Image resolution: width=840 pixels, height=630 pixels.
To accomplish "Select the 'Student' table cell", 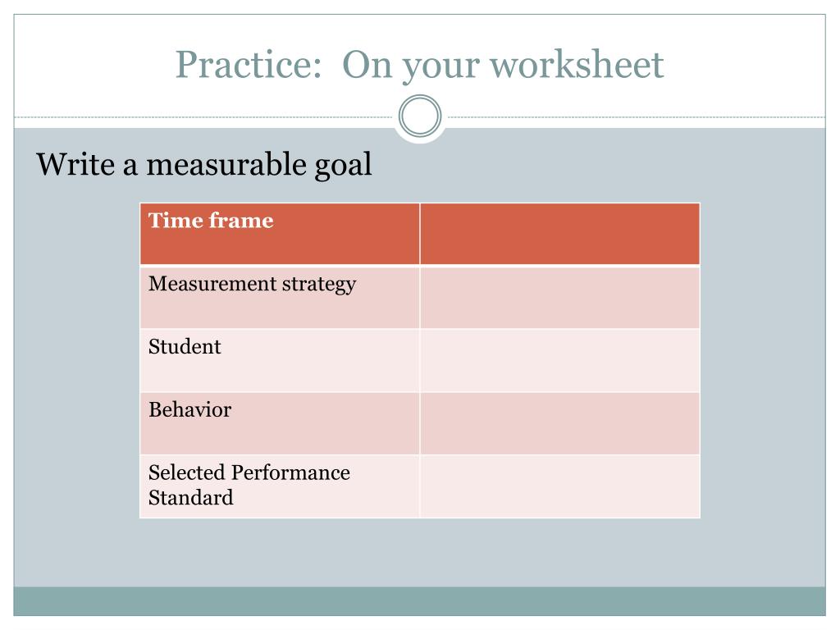I will tap(280, 360).
